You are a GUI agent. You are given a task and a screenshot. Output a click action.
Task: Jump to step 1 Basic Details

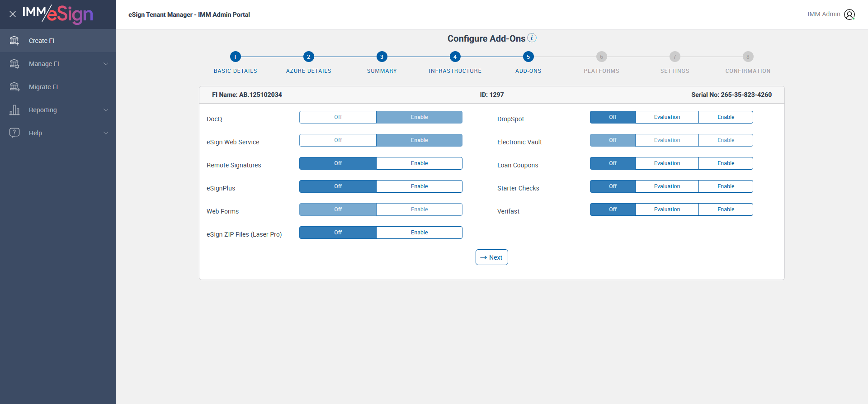pos(235,57)
